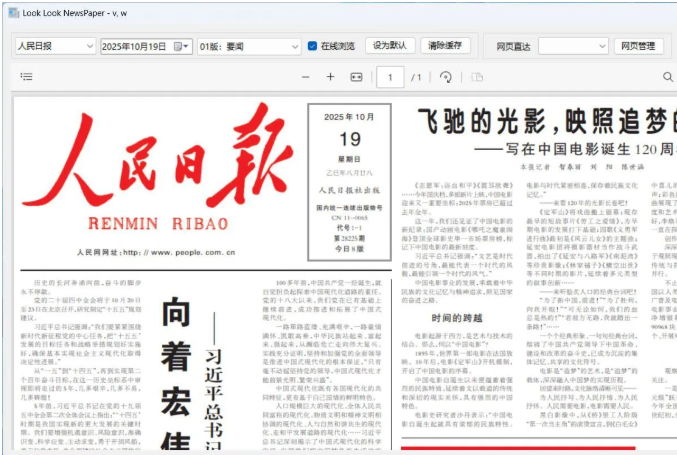The image size is (677, 455).
Task: Zoom out with the minus icon
Action: (x=306, y=77)
